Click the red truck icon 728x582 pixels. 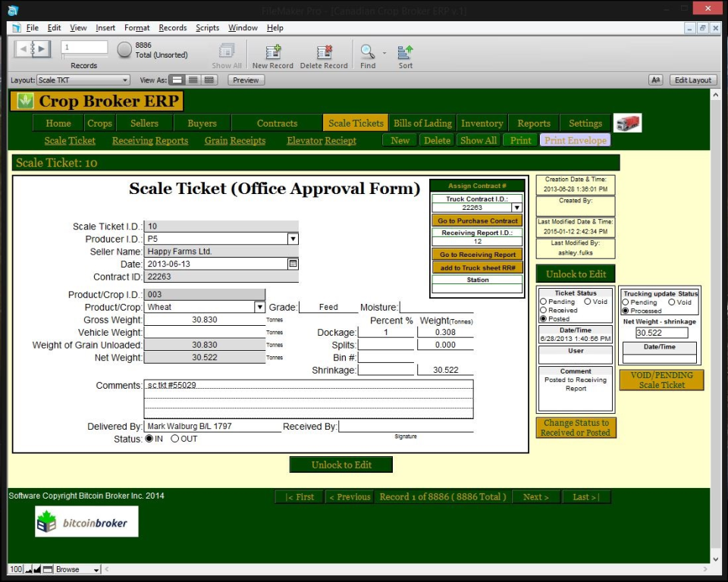(627, 123)
